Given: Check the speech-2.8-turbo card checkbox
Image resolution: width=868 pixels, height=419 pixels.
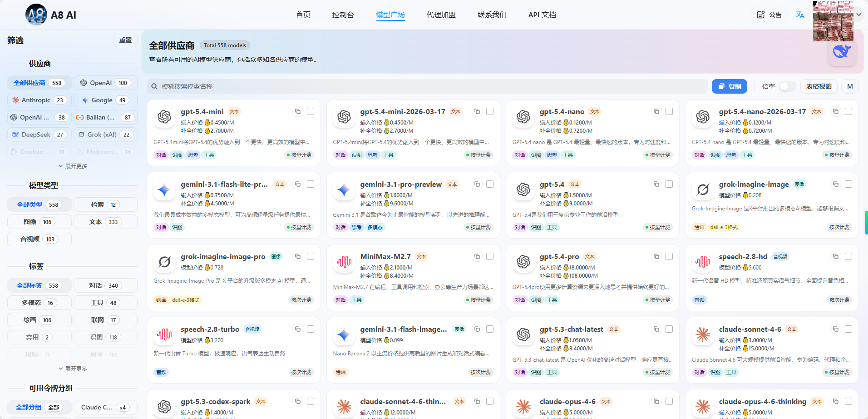Looking at the screenshot, I should point(311,329).
